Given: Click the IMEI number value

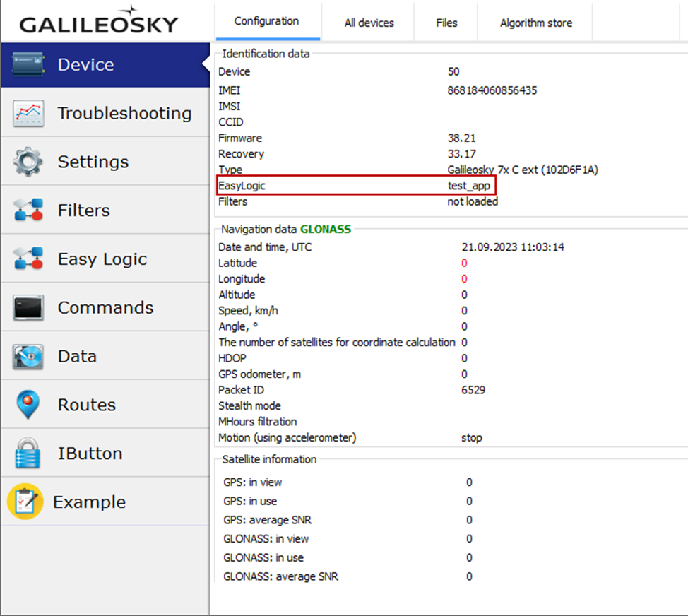Looking at the screenshot, I should pos(492,90).
